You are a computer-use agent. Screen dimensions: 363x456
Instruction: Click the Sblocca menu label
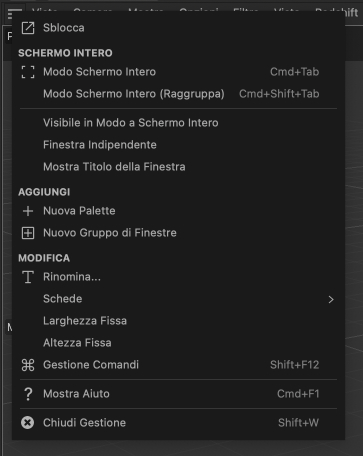click(64, 28)
